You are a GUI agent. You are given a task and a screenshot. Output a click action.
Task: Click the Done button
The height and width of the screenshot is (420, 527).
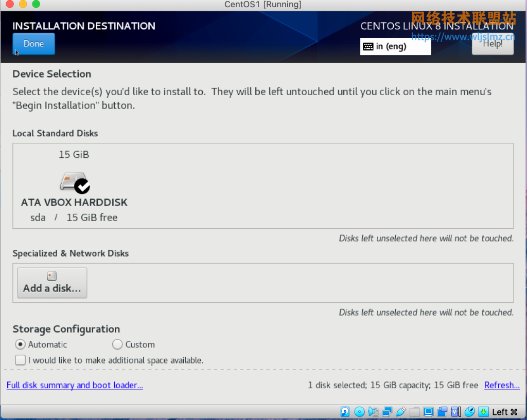tap(33, 44)
